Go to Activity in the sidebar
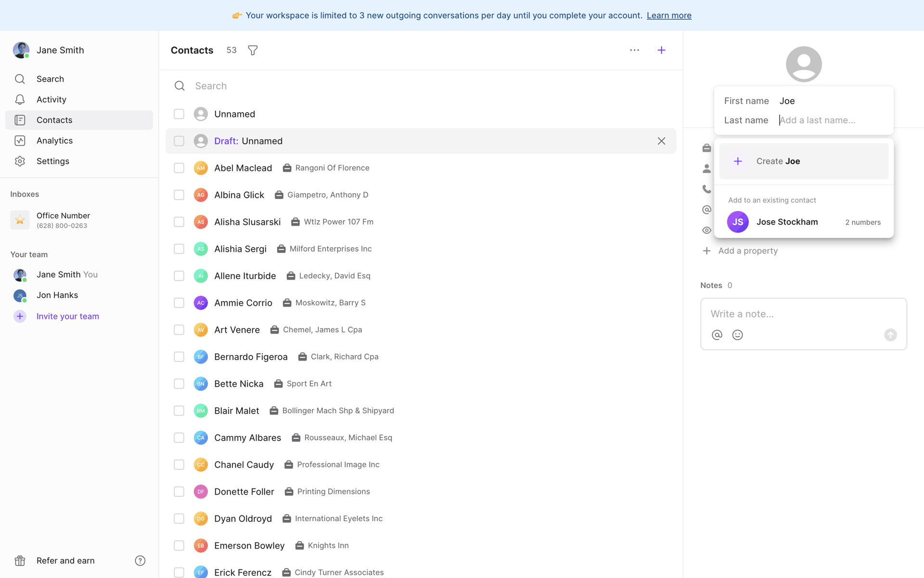The image size is (924, 578). point(79,99)
